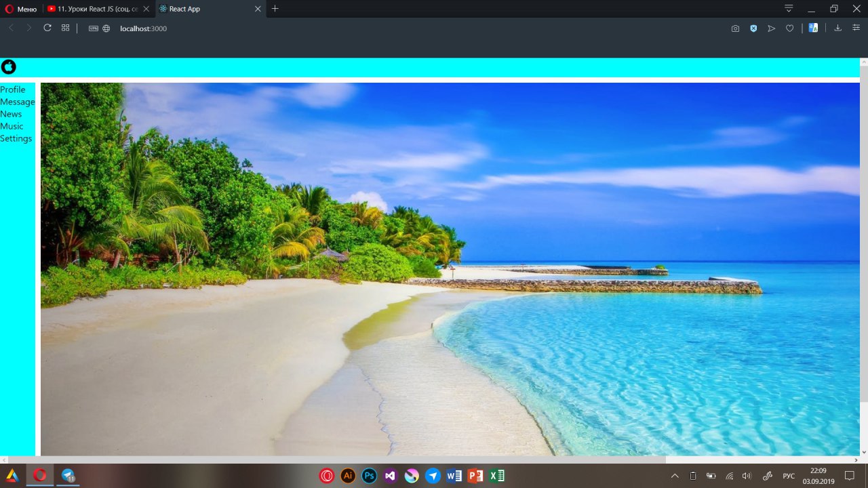This screenshot has width=868, height=488.
Task: Open Settings from the sidebar
Action: pos(16,138)
